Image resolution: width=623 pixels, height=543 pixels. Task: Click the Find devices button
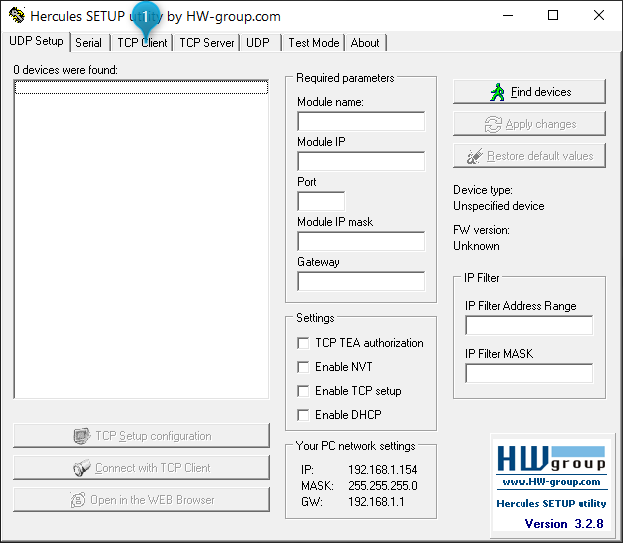529,92
